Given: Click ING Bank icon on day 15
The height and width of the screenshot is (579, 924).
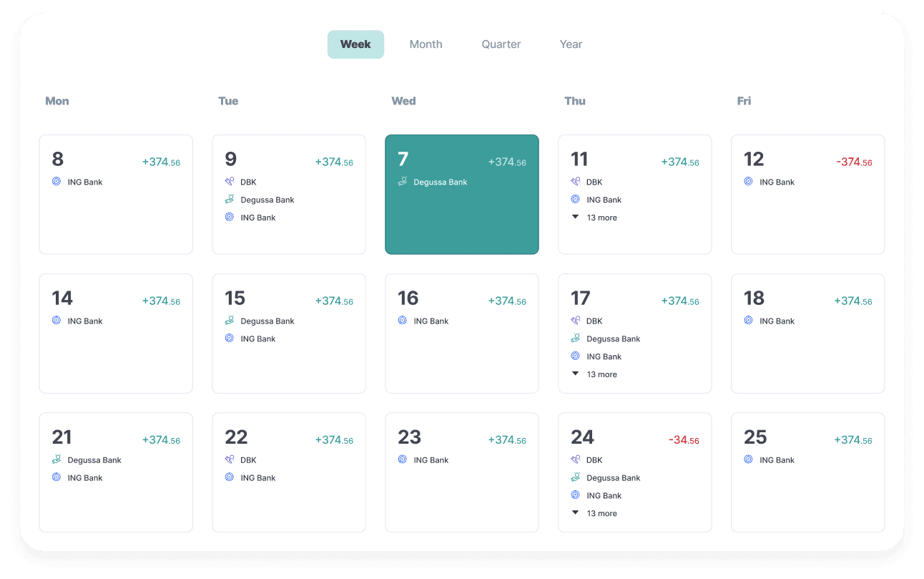Looking at the screenshot, I should 230,339.
